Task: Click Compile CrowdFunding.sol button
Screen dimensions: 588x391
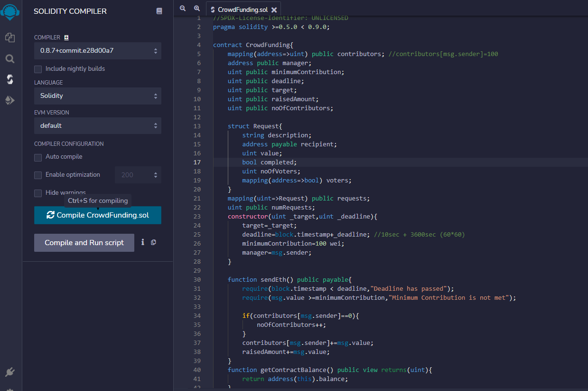Action: tap(98, 215)
